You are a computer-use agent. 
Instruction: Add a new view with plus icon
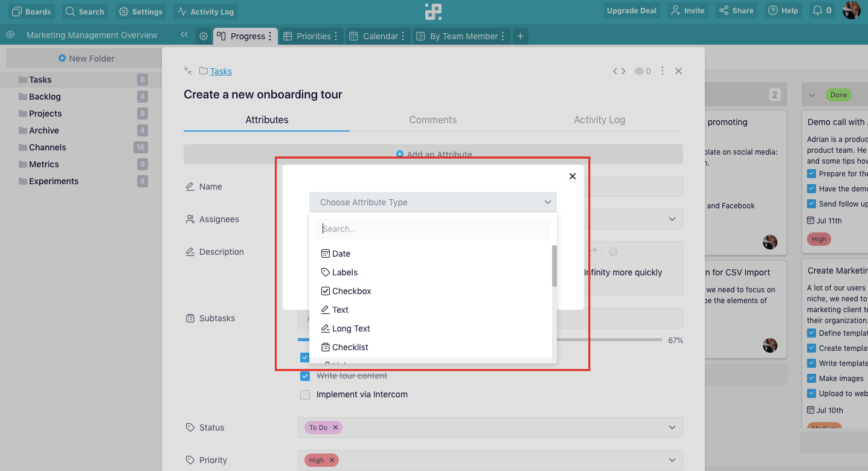pyautogui.click(x=520, y=36)
